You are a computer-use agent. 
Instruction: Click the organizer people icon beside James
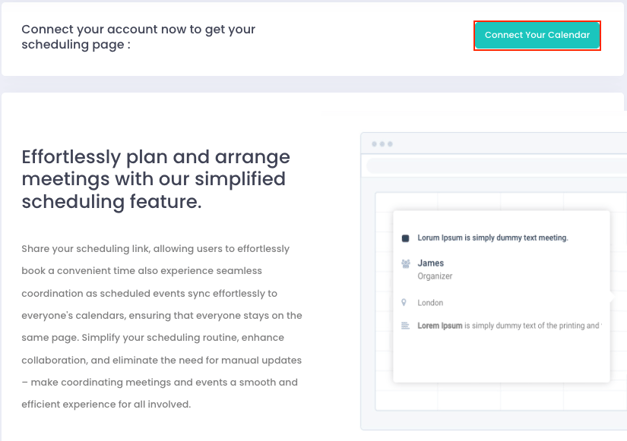[x=405, y=263]
